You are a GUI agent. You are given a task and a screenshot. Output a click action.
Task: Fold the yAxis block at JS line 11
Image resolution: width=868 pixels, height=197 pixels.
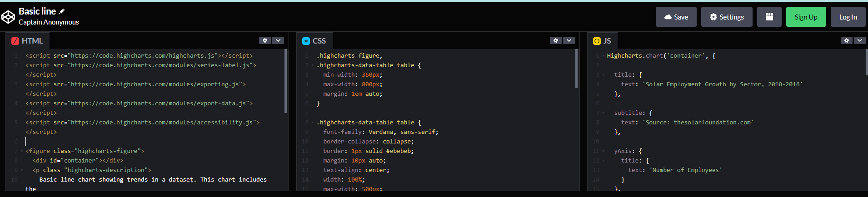coord(603,151)
